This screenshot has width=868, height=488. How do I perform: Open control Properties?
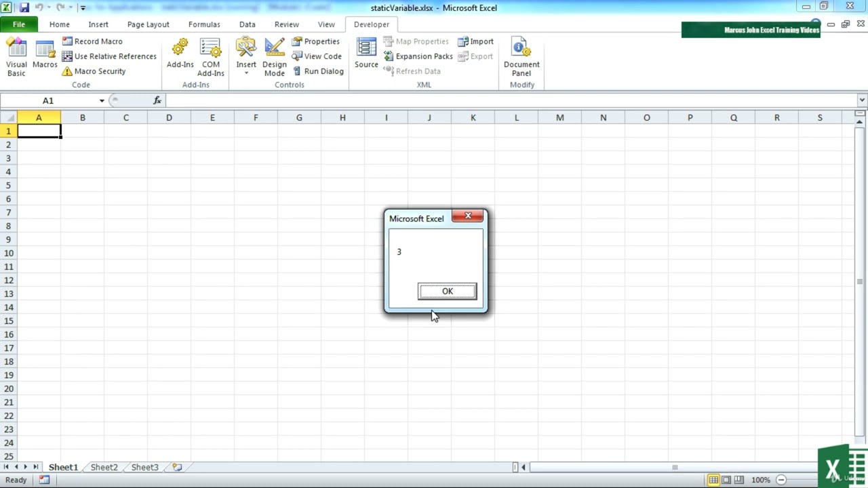tap(316, 41)
